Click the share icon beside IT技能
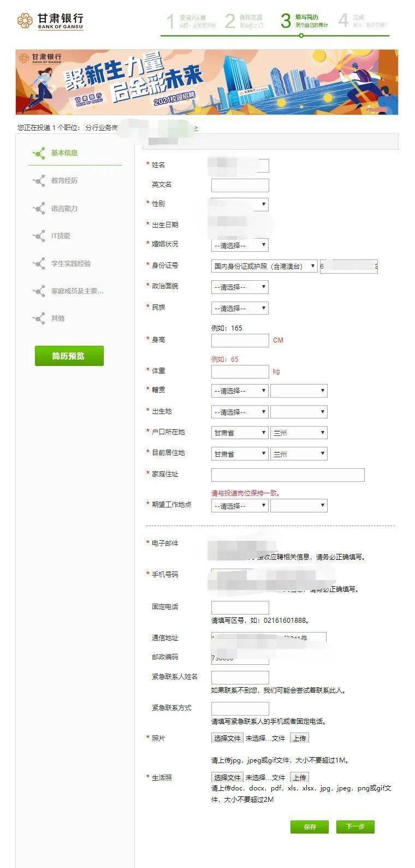 [39, 236]
